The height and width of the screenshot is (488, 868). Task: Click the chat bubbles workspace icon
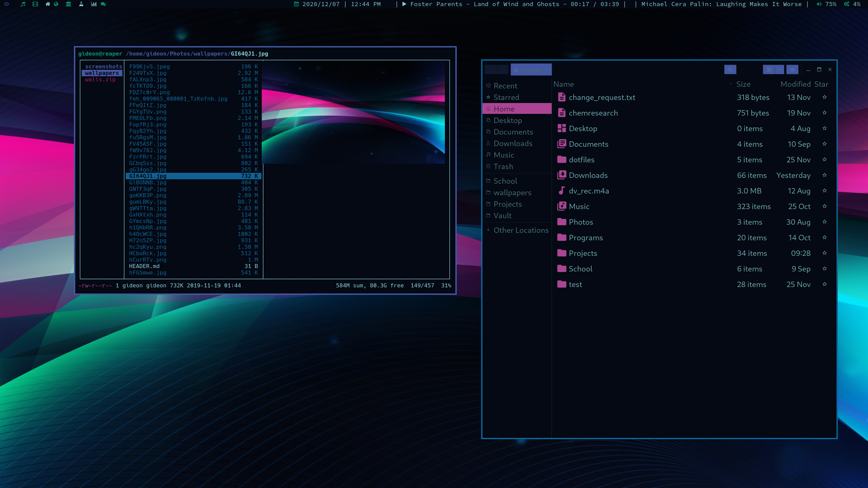click(103, 4)
